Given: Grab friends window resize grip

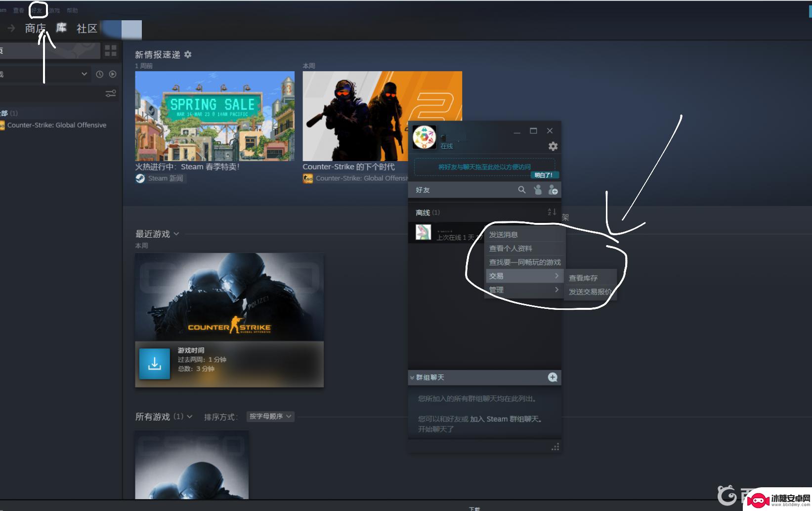Looking at the screenshot, I should point(555,447).
